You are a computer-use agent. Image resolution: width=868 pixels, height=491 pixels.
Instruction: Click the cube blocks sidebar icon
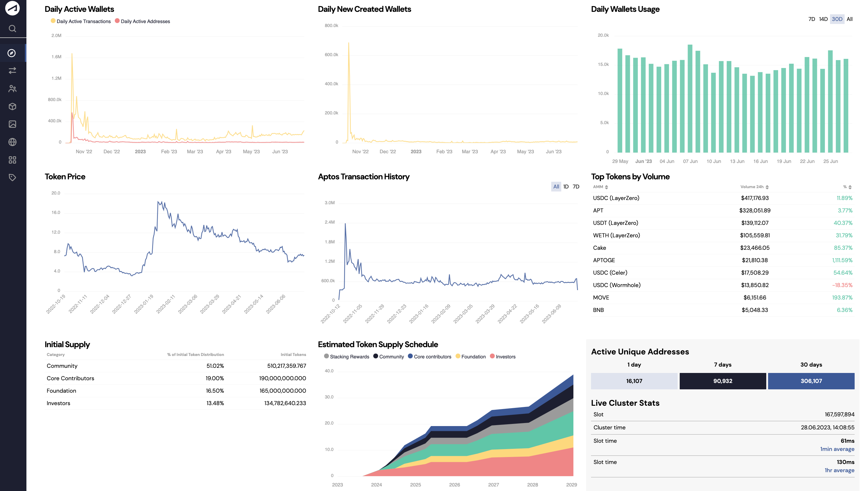[x=12, y=107]
